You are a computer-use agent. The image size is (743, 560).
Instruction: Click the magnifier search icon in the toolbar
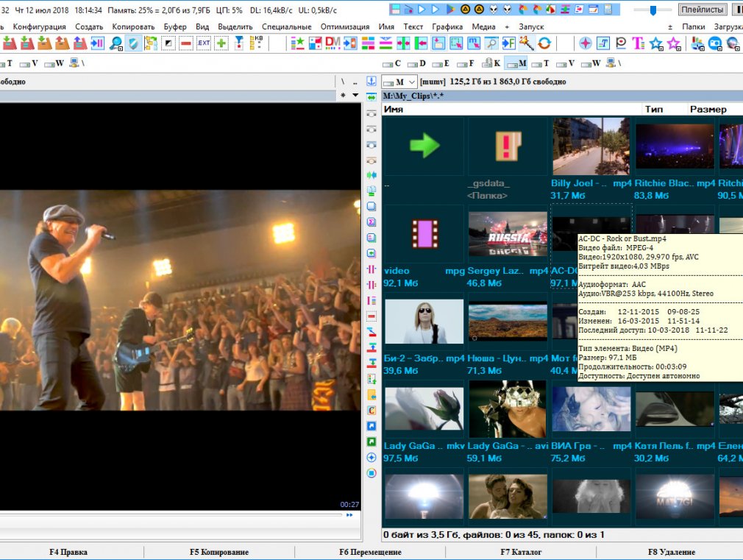[115, 43]
